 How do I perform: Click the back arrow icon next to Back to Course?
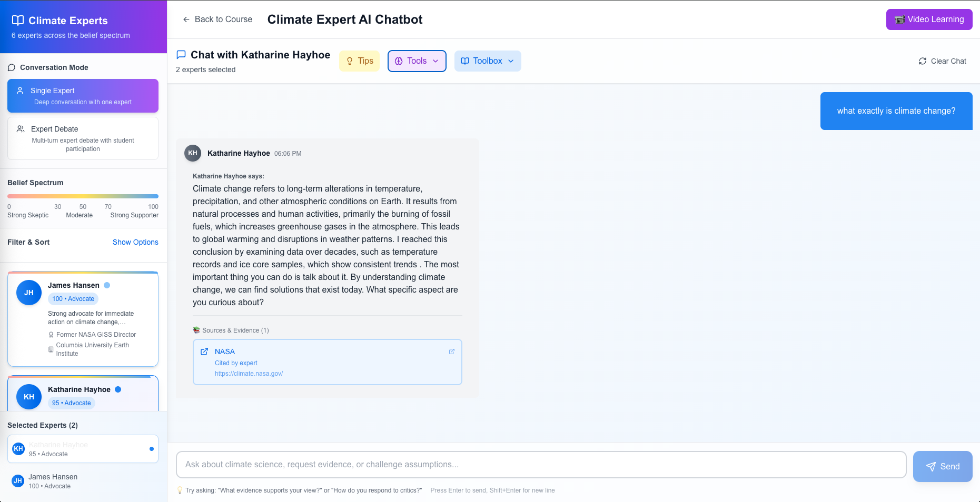[x=186, y=19]
